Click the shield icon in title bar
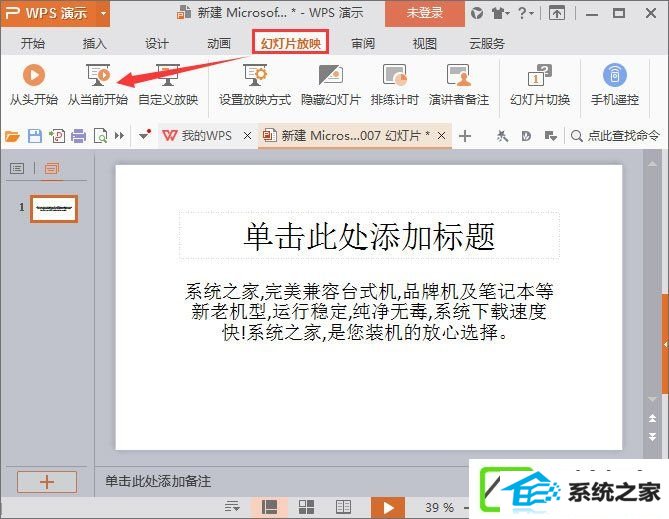Viewport: 669px width, 519px height. [477, 14]
